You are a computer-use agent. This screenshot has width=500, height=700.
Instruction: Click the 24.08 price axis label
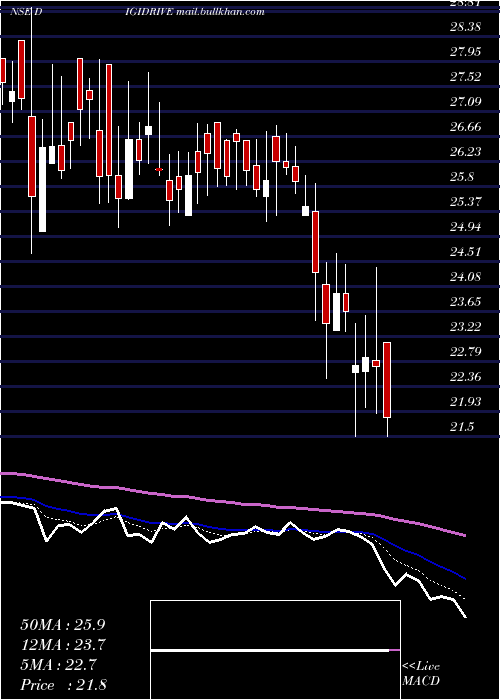click(465, 277)
